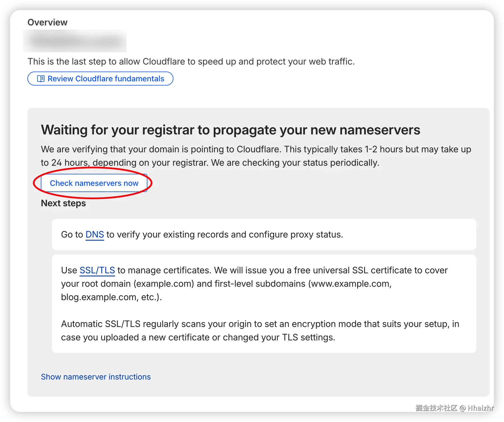Open the SSL/TLS link

(97, 270)
